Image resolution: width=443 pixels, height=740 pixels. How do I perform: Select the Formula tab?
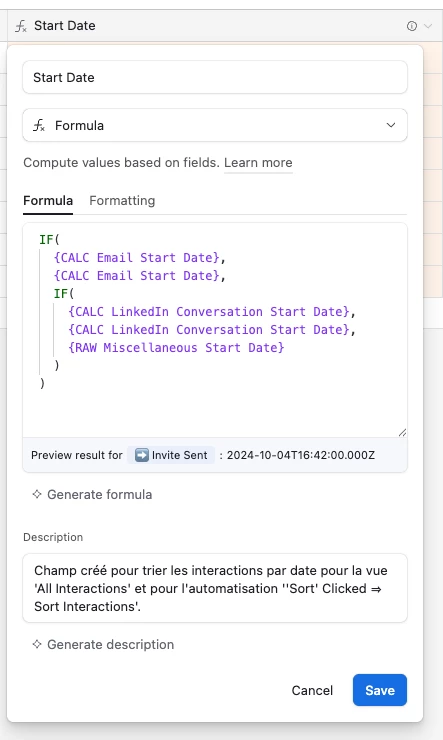(x=48, y=201)
